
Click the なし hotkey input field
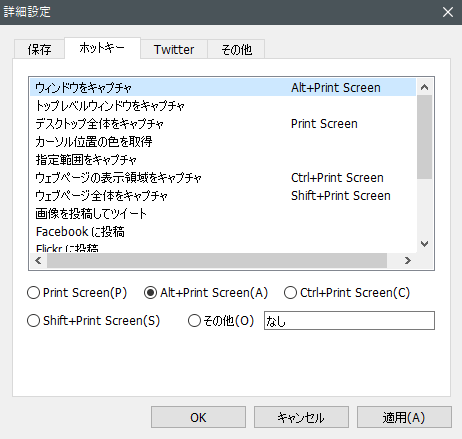pos(349,321)
